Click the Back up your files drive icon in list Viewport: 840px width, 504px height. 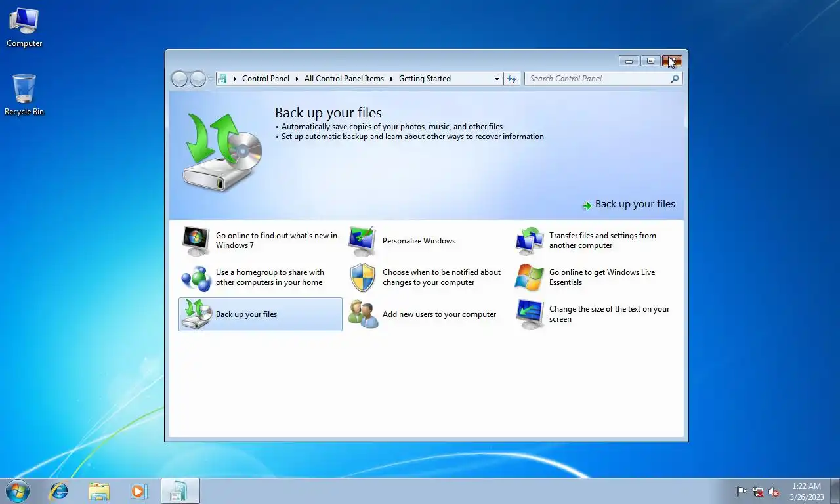(196, 314)
